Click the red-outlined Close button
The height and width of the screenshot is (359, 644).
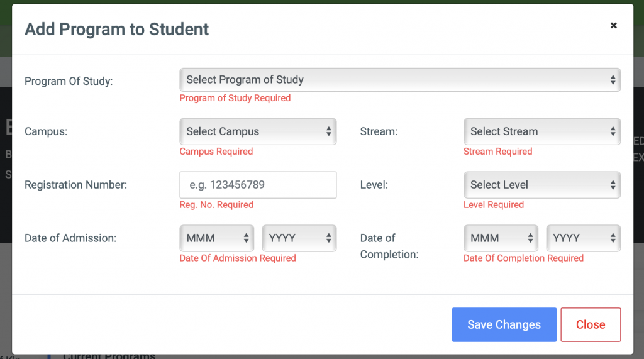pyautogui.click(x=591, y=324)
